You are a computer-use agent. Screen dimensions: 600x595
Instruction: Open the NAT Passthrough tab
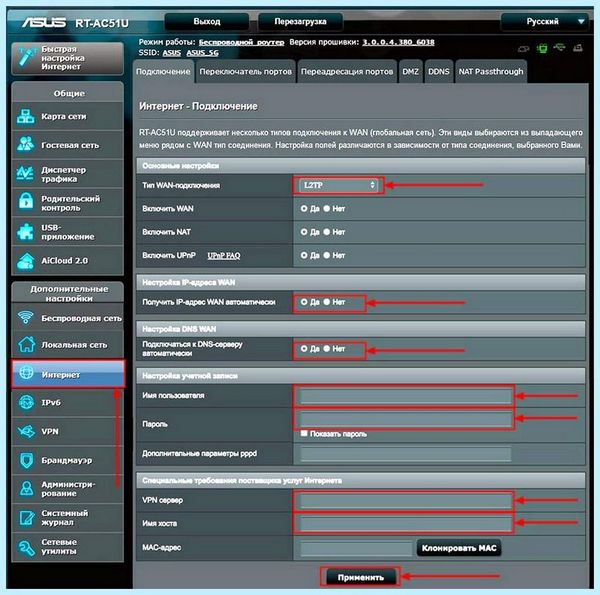(491, 72)
